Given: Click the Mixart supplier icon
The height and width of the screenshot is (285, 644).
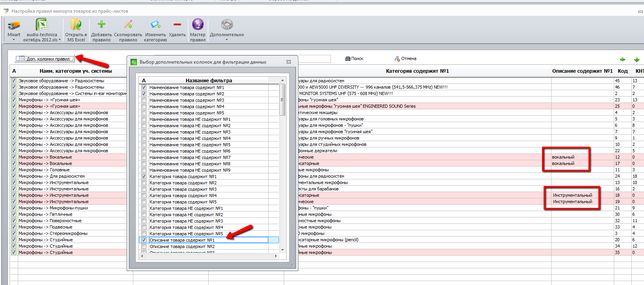Looking at the screenshot, I should coord(13,25).
